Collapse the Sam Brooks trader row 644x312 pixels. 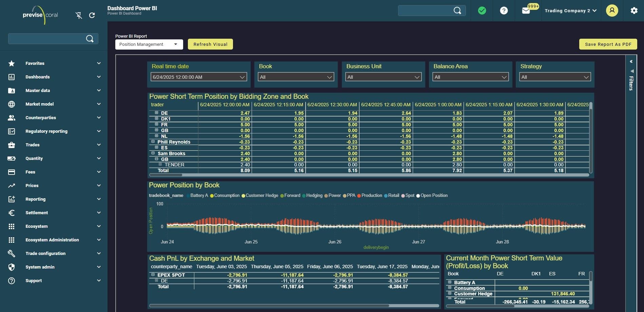(x=153, y=153)
